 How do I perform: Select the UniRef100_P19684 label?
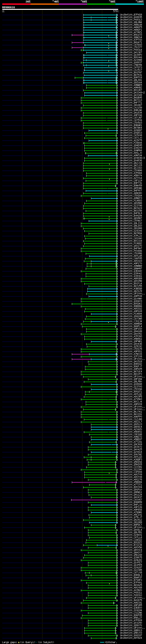click(131, 314)
